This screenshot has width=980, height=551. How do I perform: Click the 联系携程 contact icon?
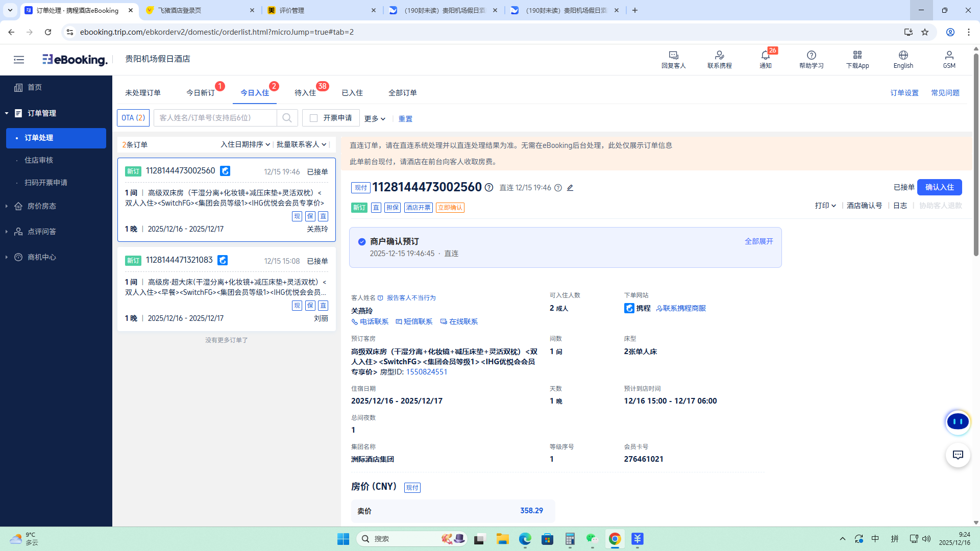[719, 55]
